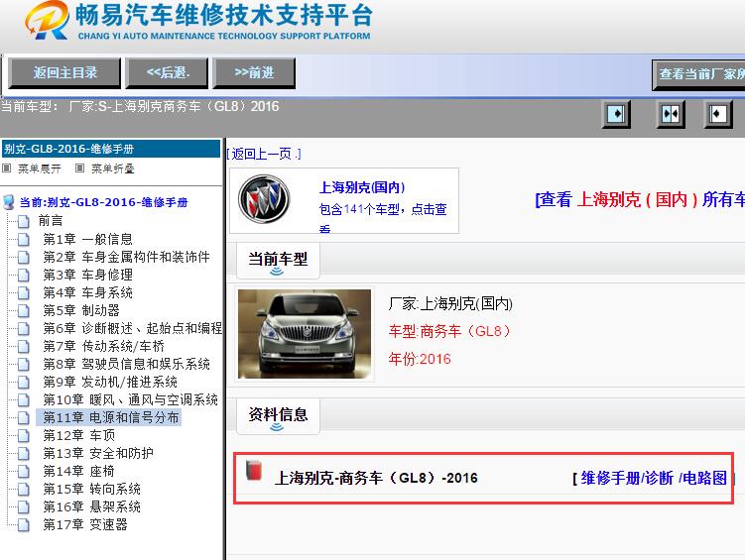Go forward with >>前进 button
This screenshot has width=745, height=560.
(x=254, y=73)
